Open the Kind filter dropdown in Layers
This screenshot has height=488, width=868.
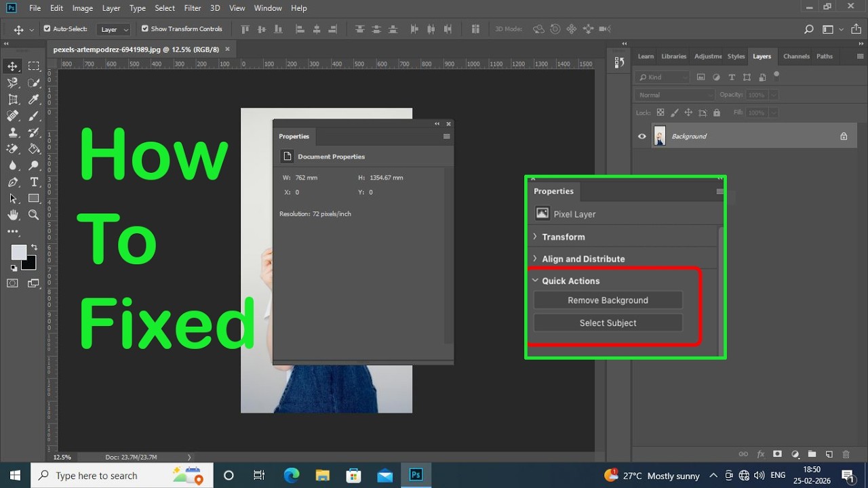click(663, 77)
